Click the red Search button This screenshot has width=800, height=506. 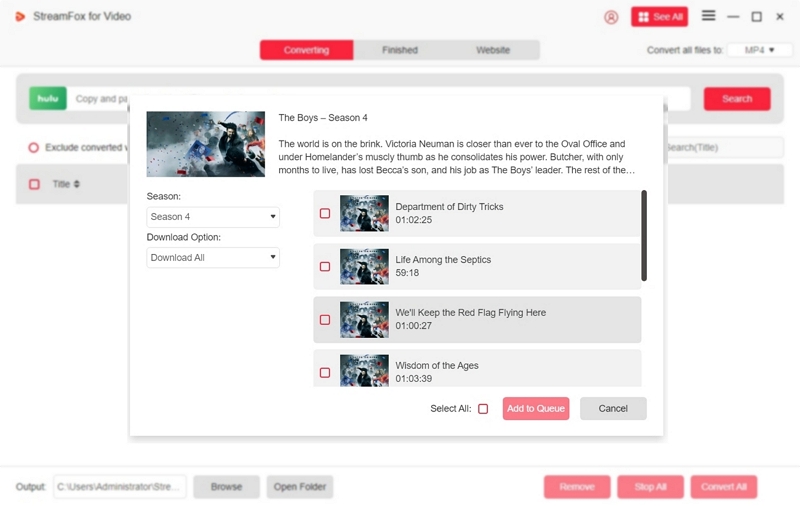coord(737,99)
